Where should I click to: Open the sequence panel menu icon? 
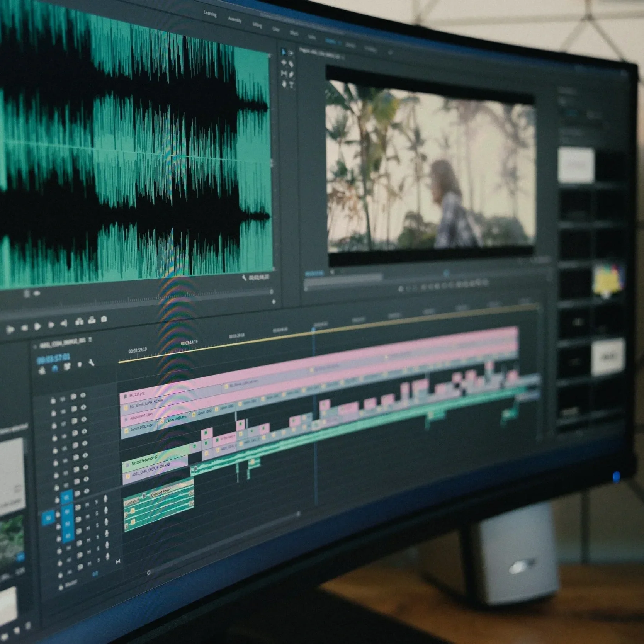90,340
